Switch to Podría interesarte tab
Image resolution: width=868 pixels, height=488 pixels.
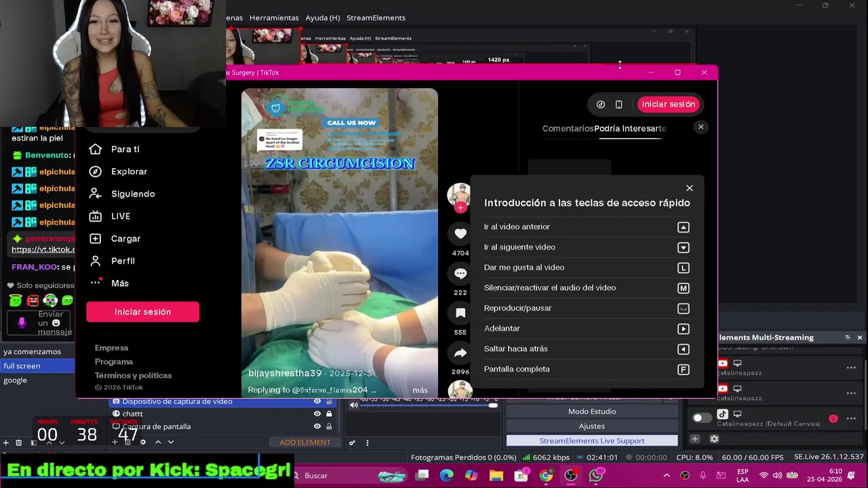pos(631,129)
